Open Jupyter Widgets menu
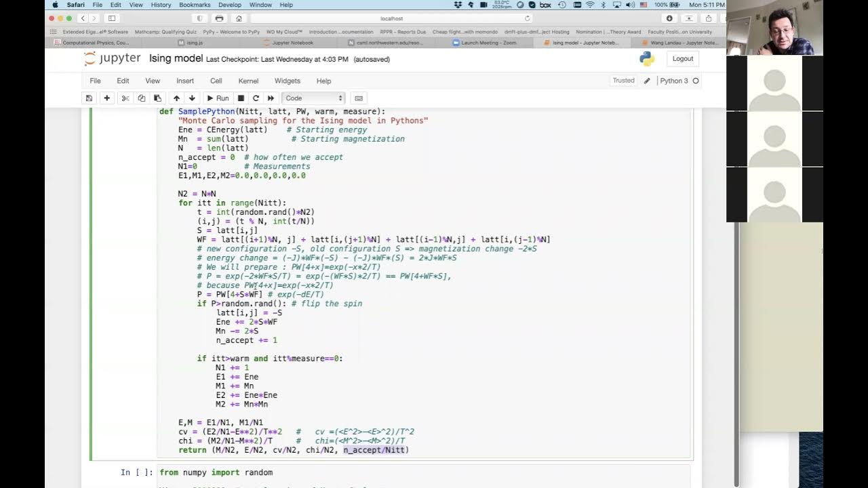Image resolution: width=868 pixels, height=488 pixels. pos(288,81)
